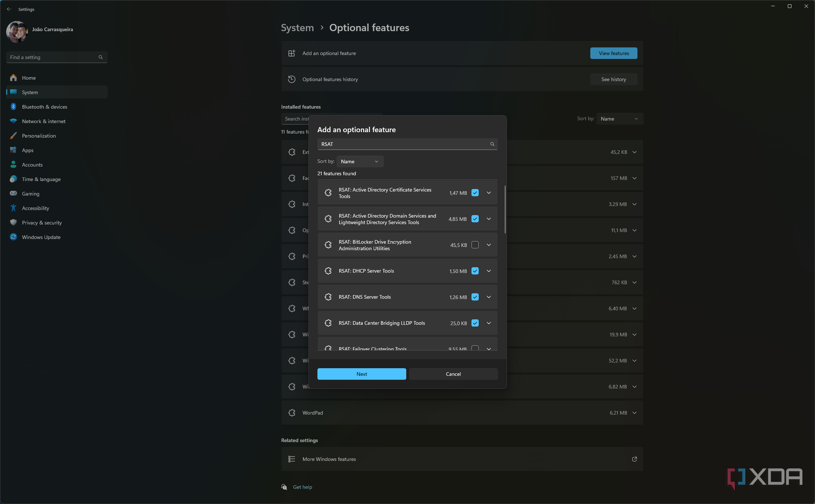This screenshot has width=815, height=504.
Task: Go to Apps settings section
Action: (57, 150)
